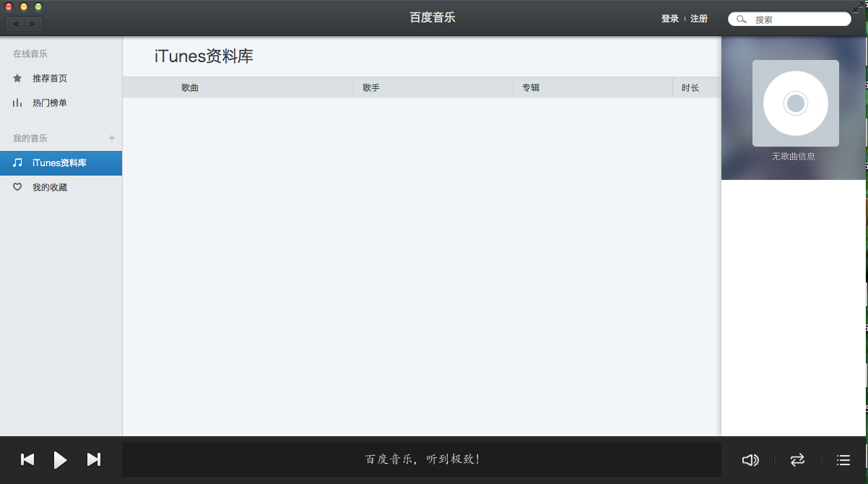The height and width of the screenshot is (484, 868).
Task: Select iTunes资料库 in the sidebar
Action: pos(59,163)
